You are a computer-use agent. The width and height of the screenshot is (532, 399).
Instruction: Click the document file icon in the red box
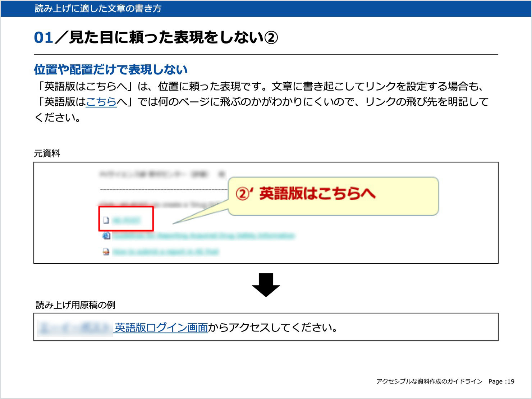pos(106,220)
